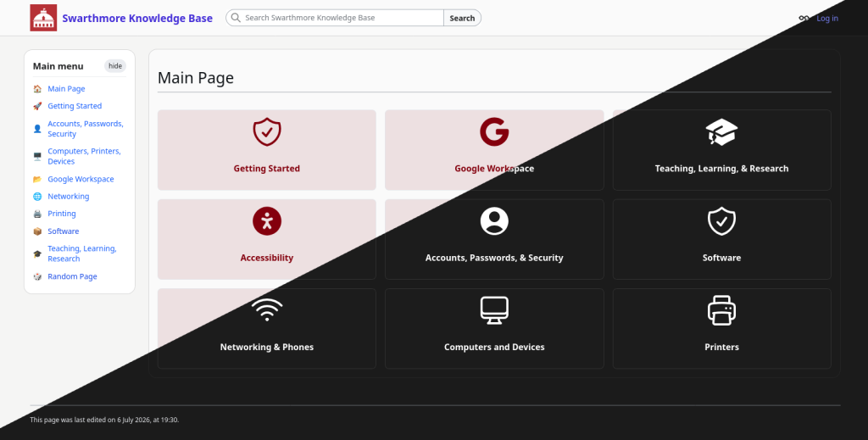Click the globe icon beside Networking

(37, 196)
